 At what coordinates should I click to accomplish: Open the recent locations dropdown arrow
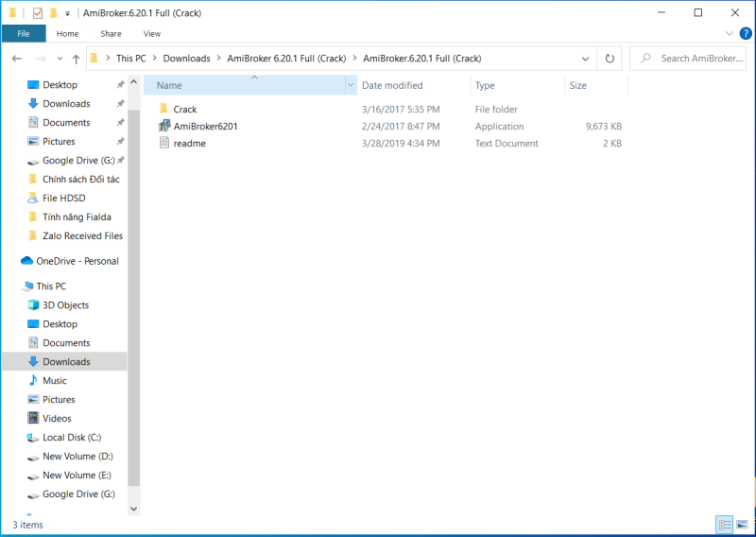click(x=59, y=59)
